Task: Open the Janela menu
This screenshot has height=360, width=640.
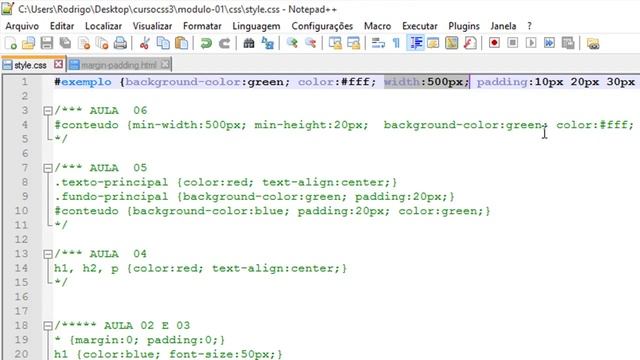Action: click(503, 26)
